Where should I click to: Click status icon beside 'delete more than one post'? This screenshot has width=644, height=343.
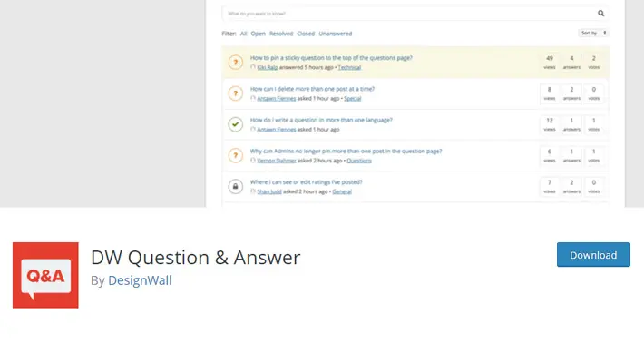[x=235, y=93]
